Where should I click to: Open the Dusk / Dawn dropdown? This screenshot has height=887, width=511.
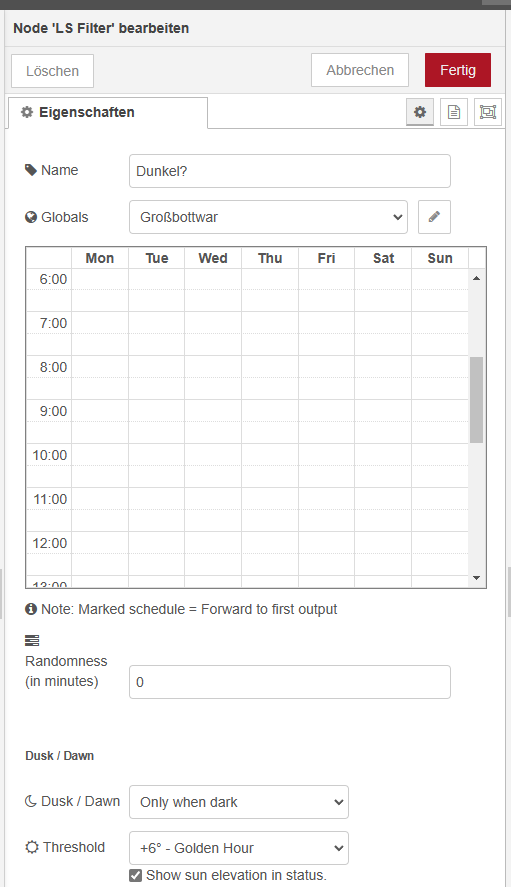pyautogui.click(x=239, y=802)
